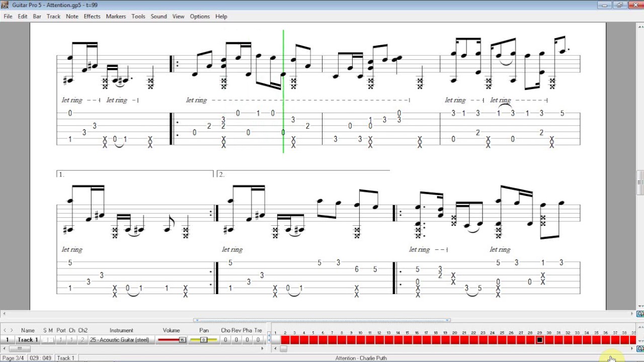The image size is (644, 362).
Task: Click the '029 : 049' status bar entry
Action: pos(41,358)
